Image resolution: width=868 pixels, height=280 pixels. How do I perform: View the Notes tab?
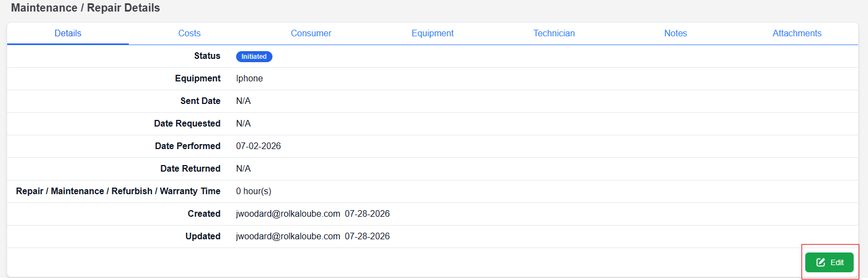coord(675,33)
